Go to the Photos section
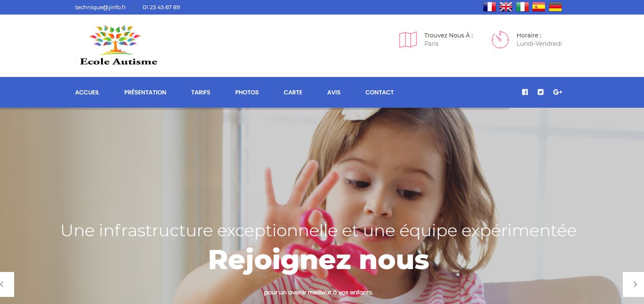Screen dimensions: 644x304 point(247,92)
